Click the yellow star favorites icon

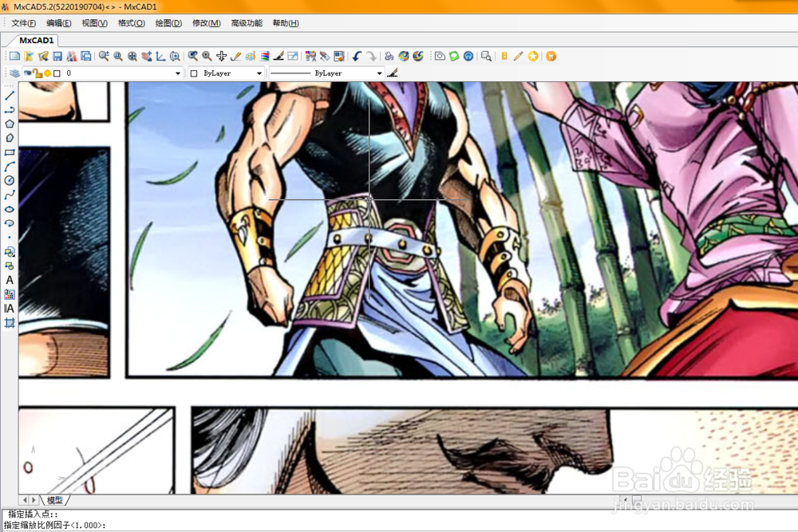tap(533, 57)
